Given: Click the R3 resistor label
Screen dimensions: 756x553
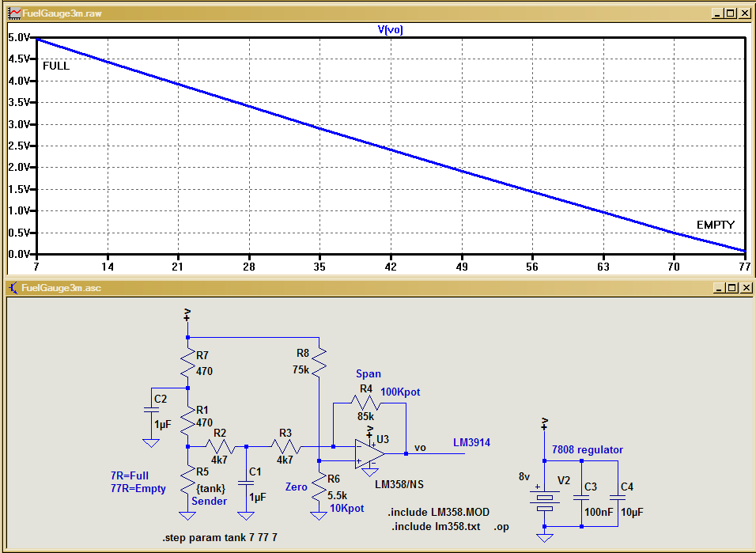Looking at the screenshot, I should coord(285,434).
